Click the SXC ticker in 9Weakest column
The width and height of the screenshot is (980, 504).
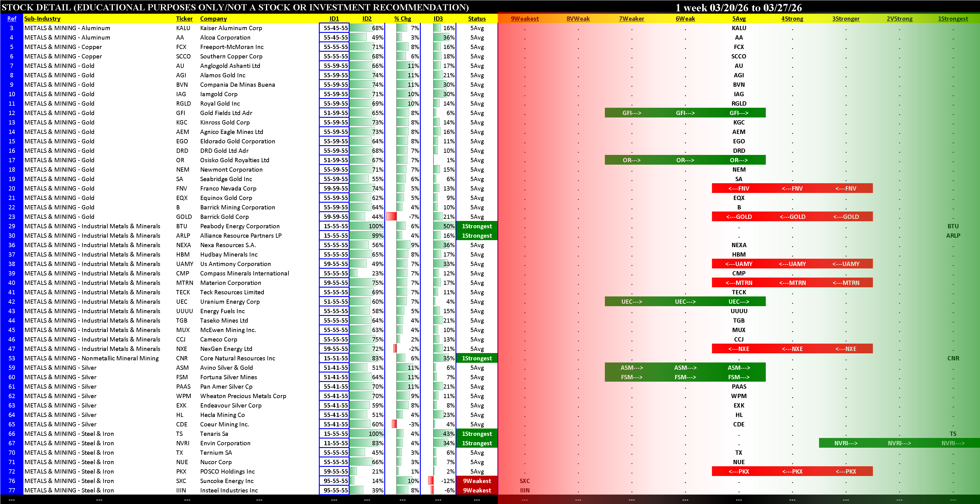pyautogui.click(x=525, y=481)
